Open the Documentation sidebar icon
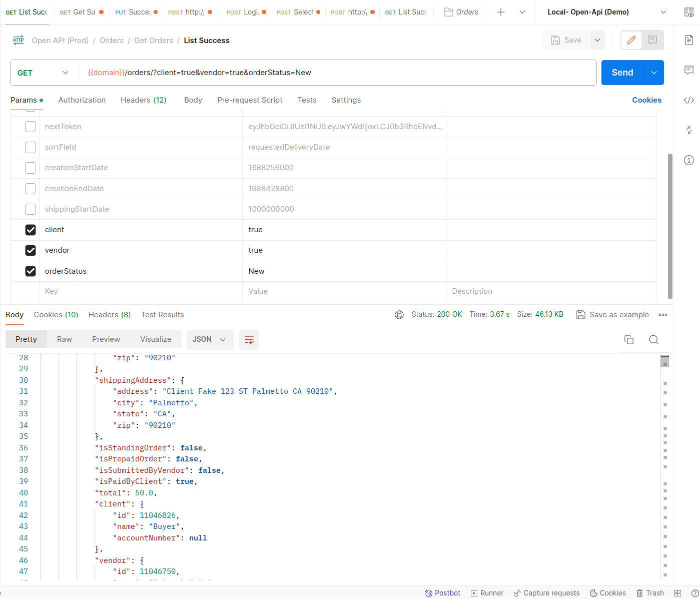 [689, 40]
